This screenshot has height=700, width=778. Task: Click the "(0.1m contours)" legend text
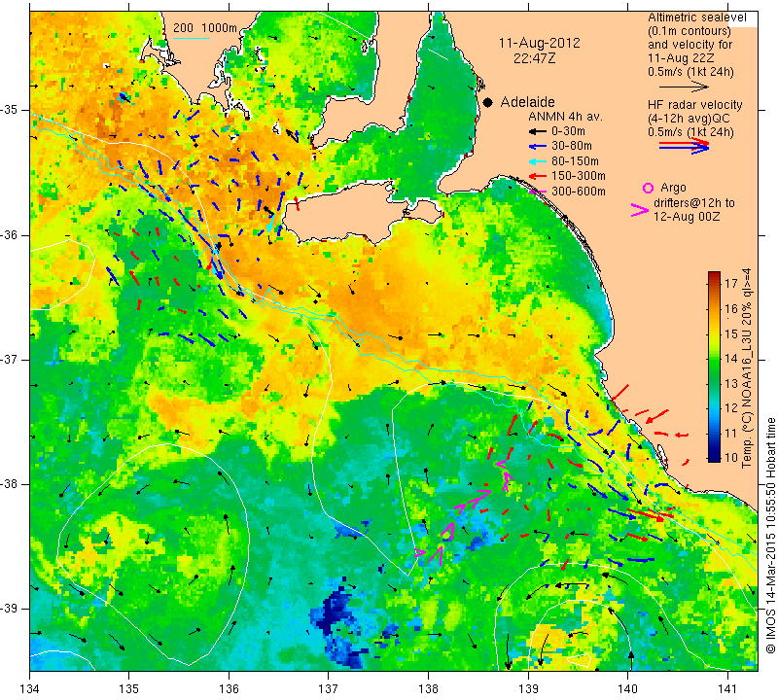tap(690, 31)
